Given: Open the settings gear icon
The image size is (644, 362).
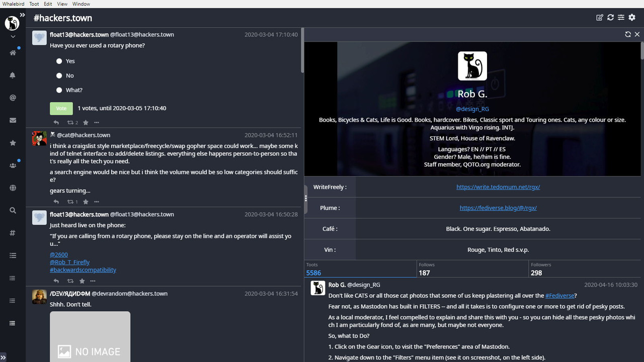Looking at the screenshot, I should point(632,18).
